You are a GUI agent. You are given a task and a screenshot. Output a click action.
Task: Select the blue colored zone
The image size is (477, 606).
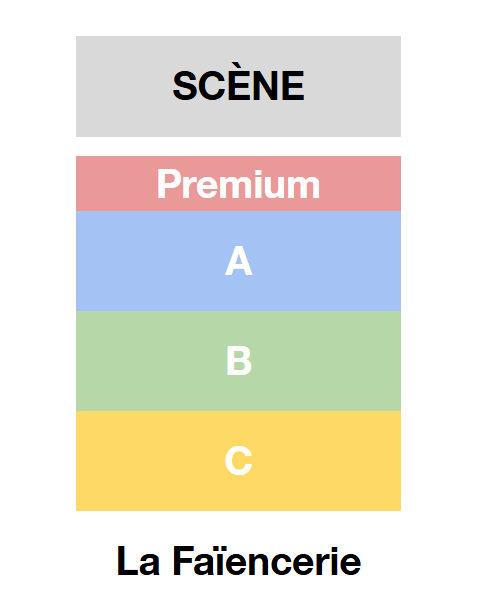[238, 261]
